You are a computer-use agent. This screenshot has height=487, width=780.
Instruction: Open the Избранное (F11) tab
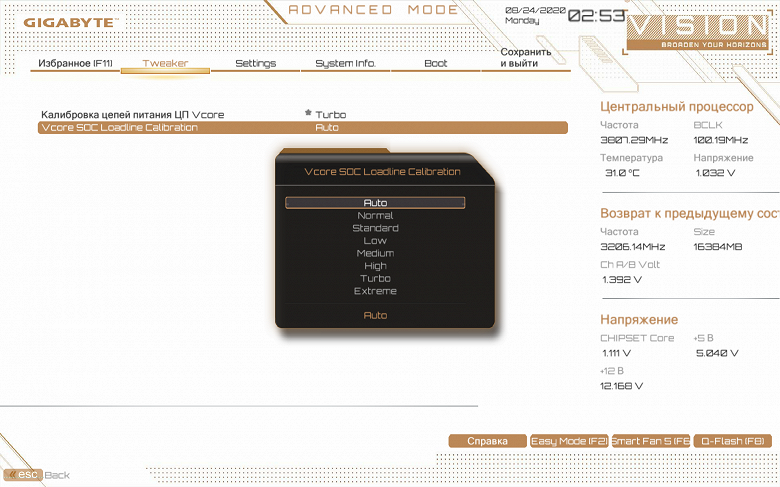75,63
